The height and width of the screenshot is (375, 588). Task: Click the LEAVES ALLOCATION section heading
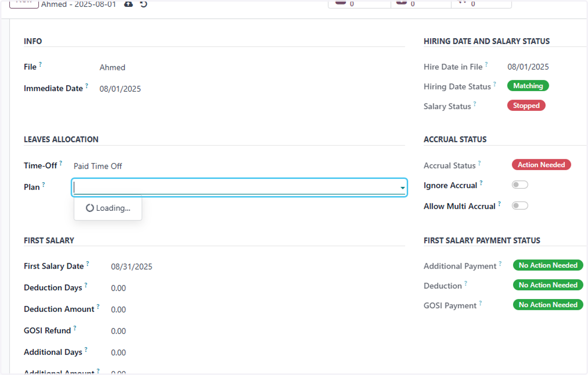[61, 139]
